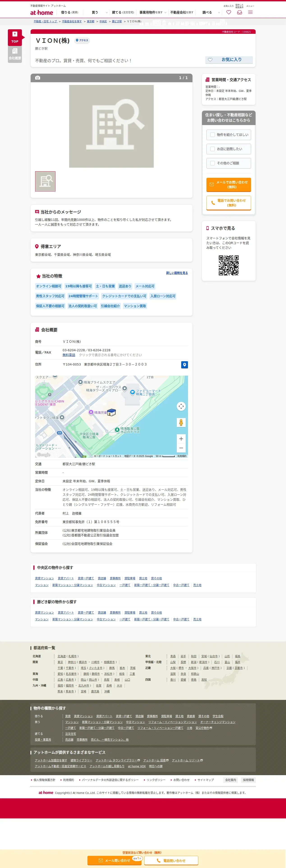Expand 借りる (賃貸) navigation menu
Viewport: 286px width, 868px height.
tap(69, 12)
